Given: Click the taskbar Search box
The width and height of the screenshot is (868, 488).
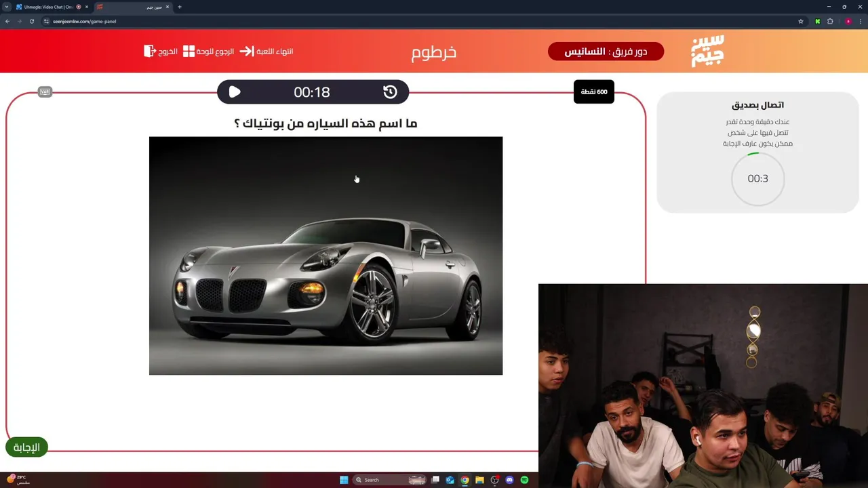Looking at the screenshot, I should [391, 480].
